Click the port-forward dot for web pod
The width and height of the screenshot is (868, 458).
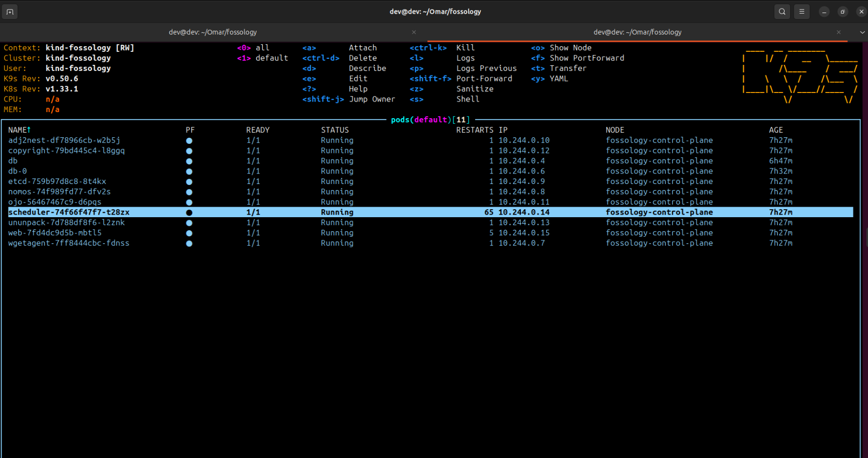[189, 233]
